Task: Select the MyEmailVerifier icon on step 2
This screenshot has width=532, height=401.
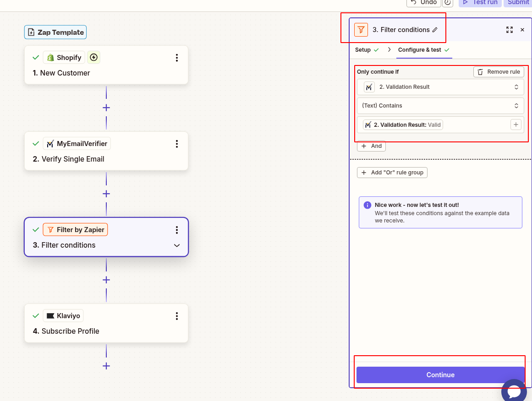Action: (x=50, y=143)
